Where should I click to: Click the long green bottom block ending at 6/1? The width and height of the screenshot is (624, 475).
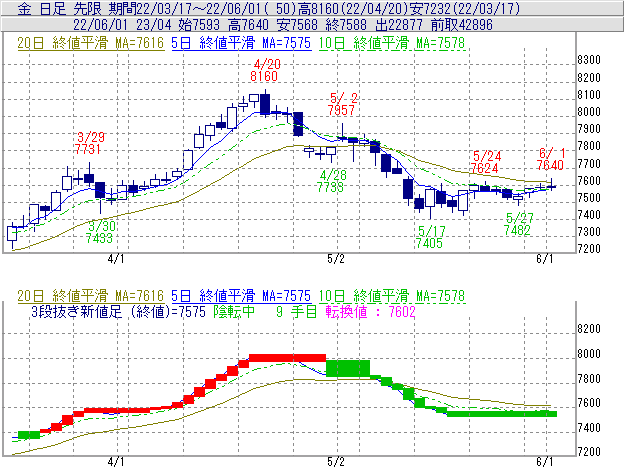coord(502,414)
